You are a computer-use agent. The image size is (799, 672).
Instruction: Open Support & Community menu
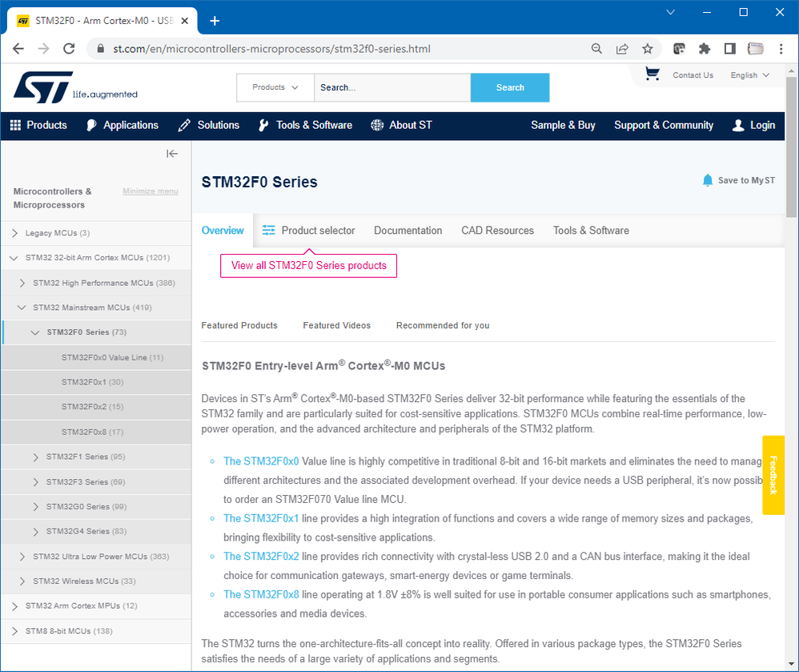[x=664, y=125]
